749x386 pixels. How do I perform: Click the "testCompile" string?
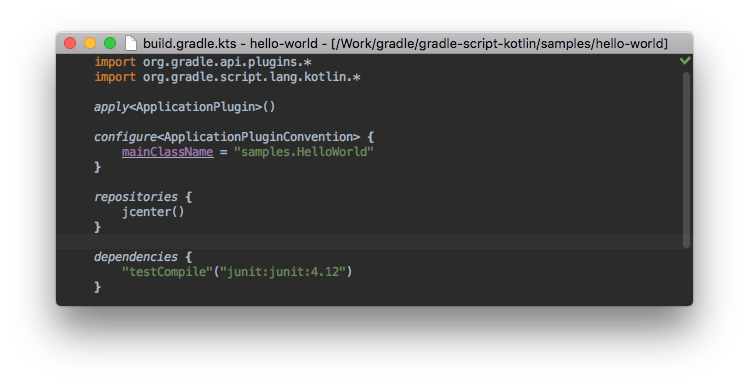(167, 272)
